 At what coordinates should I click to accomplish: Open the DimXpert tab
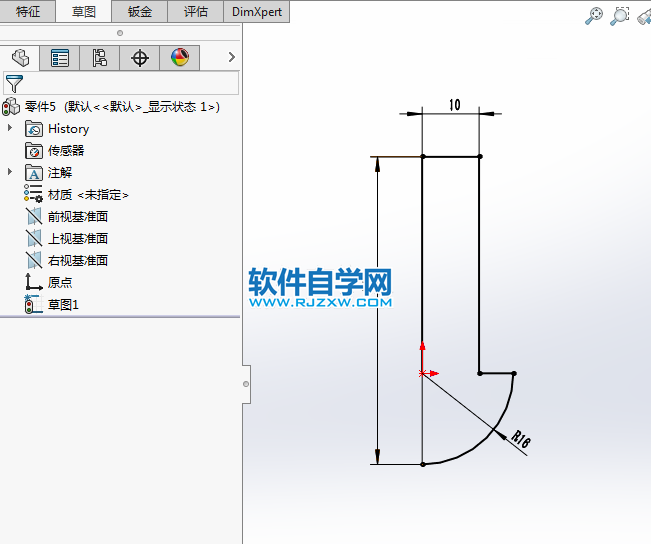[x=257, y=11]
